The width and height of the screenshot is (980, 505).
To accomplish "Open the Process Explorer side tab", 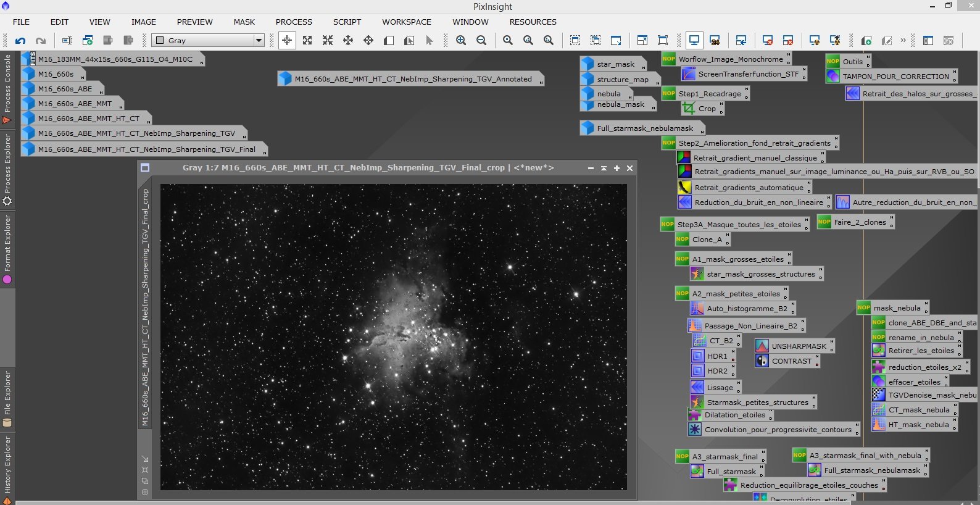I will tap(7, 169).
